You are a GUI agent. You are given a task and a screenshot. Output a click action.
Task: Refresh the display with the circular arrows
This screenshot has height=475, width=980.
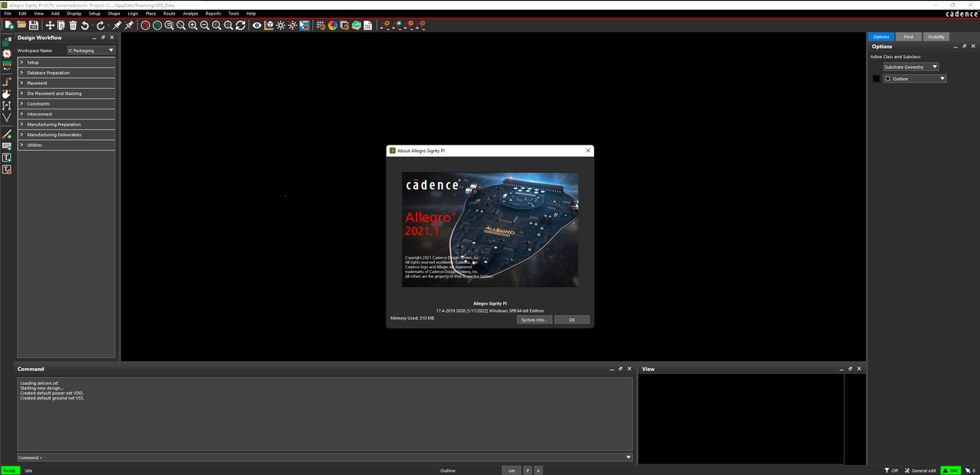pyautogui.click(x=240, y=25)
